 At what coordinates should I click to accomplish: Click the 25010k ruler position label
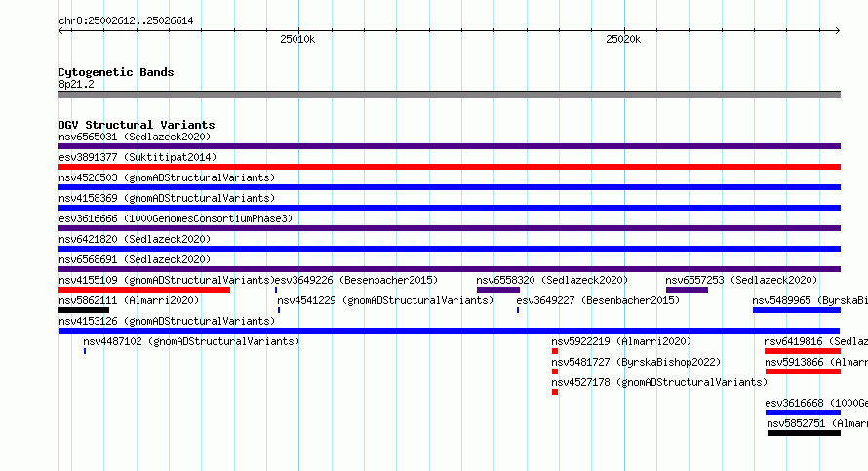(x=297, y=39)
